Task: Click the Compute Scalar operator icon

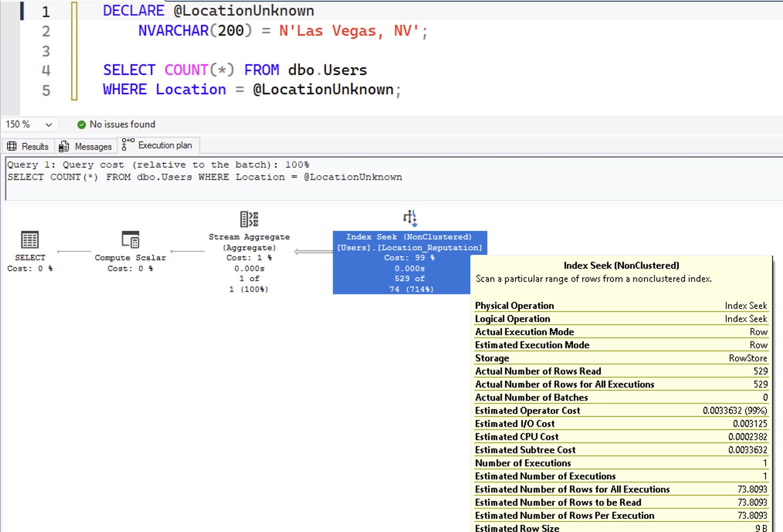Action: [x=130, y=239]
